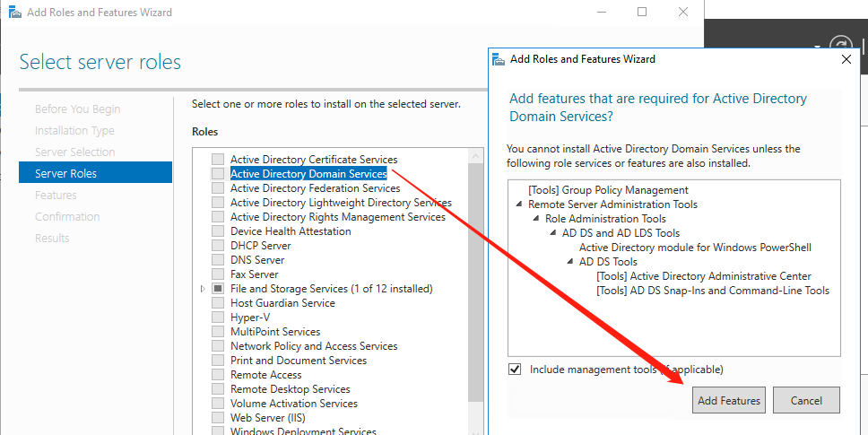Click wizard icon in main window title bar
The height and width of the screenshot is (435, 868).
(x=15, y=12)
